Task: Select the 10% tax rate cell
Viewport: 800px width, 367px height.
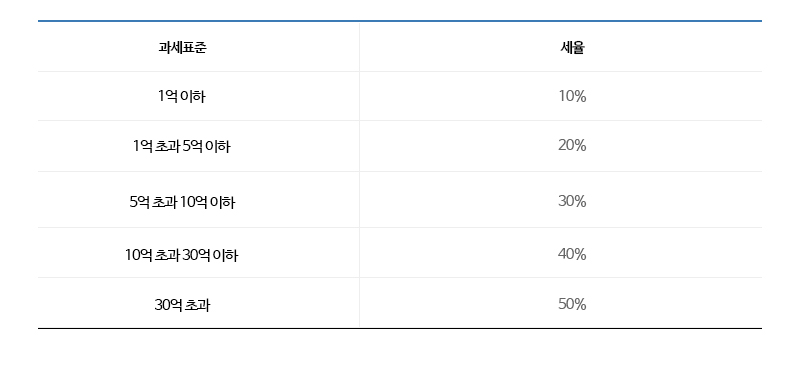Action: pyautogui.click(x=572, y=96)
